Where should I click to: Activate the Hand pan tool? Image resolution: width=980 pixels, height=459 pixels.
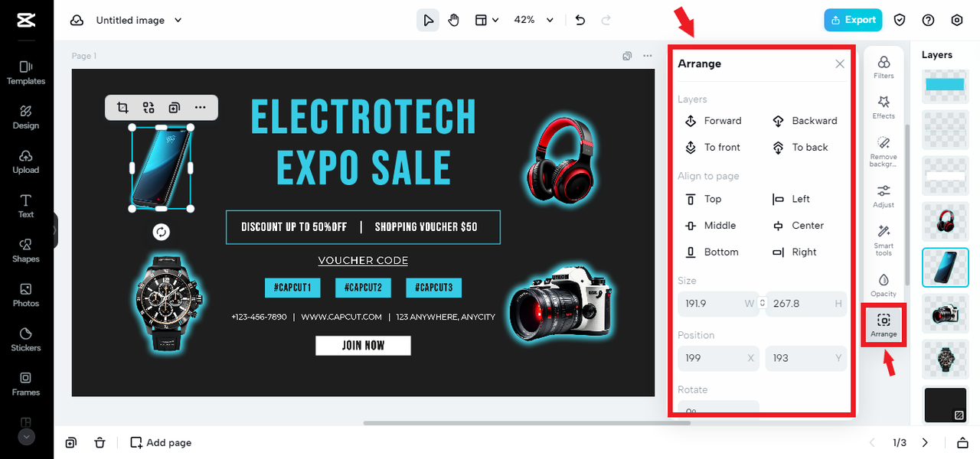click(453, 20)
